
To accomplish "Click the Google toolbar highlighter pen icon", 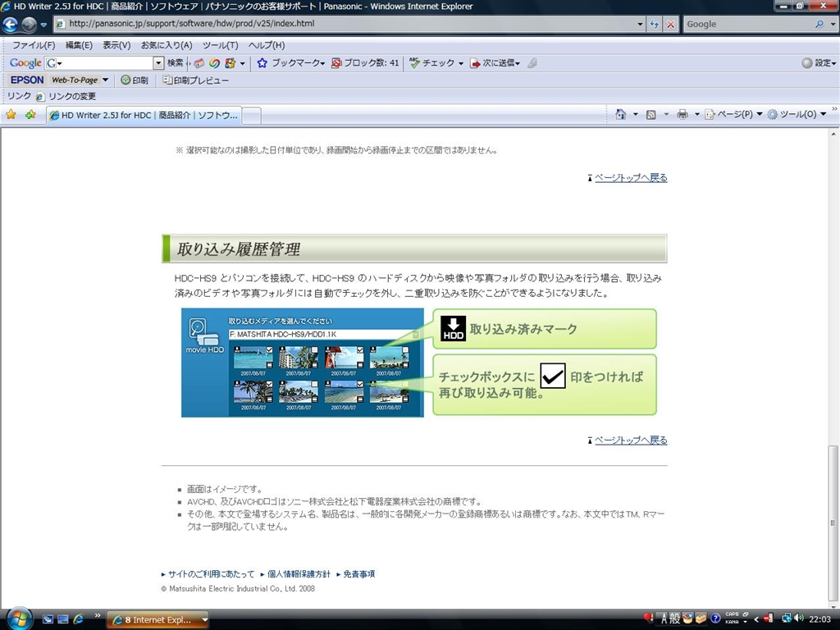I will point(532,63).
